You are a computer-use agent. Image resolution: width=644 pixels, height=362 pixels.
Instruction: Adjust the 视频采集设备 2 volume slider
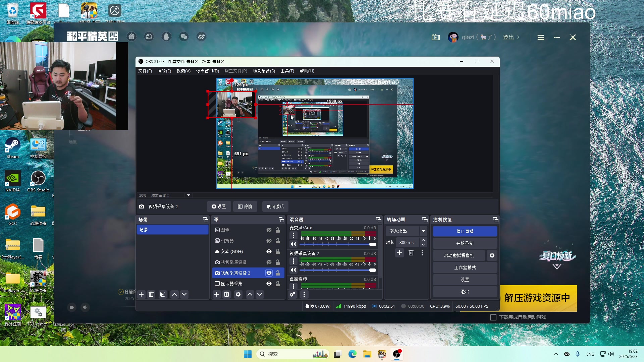click(338, 270)
